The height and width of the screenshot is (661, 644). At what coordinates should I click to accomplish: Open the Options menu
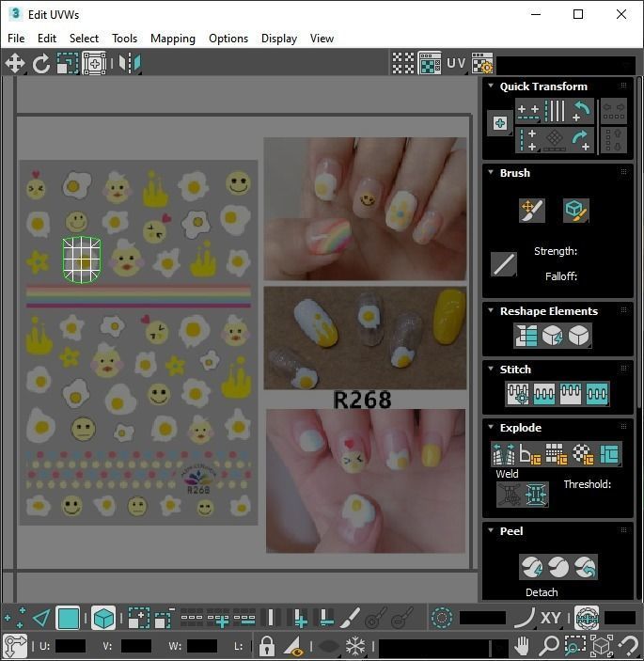[x=228, y=39]
